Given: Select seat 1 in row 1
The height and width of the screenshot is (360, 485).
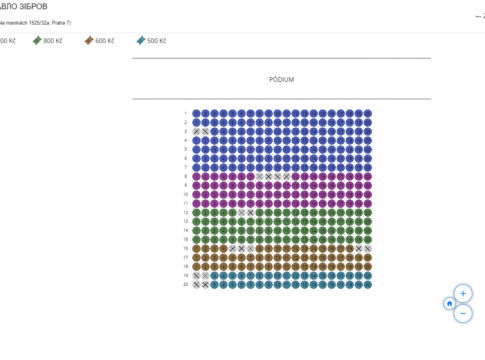Looking at the screenshot, I should [x=196, y=114].
